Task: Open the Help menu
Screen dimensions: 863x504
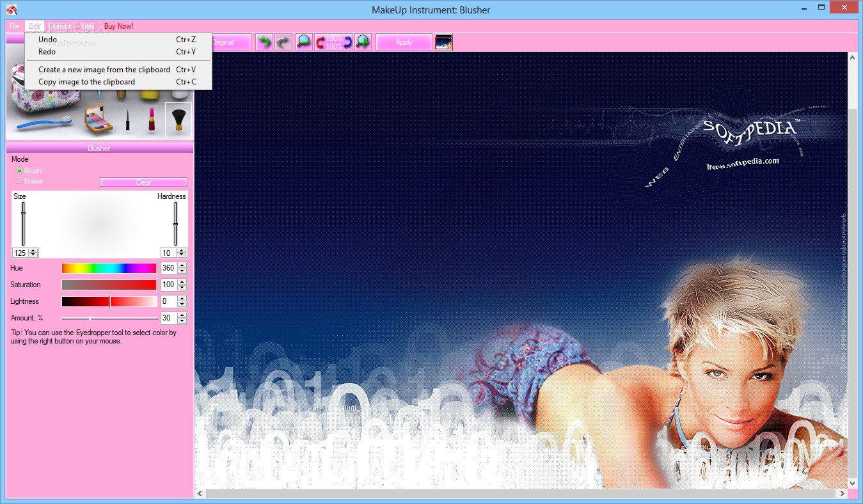Action: pyautogui.click(x=88, y=26)
